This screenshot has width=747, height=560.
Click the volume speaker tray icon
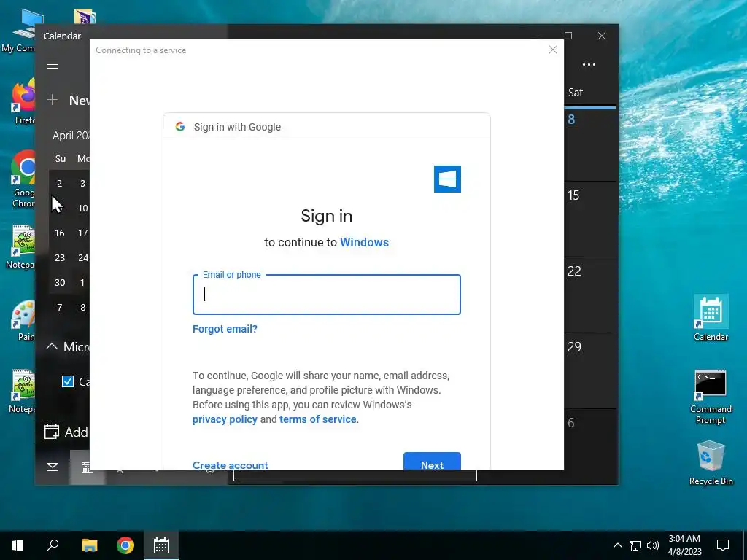tap(653, 545)
